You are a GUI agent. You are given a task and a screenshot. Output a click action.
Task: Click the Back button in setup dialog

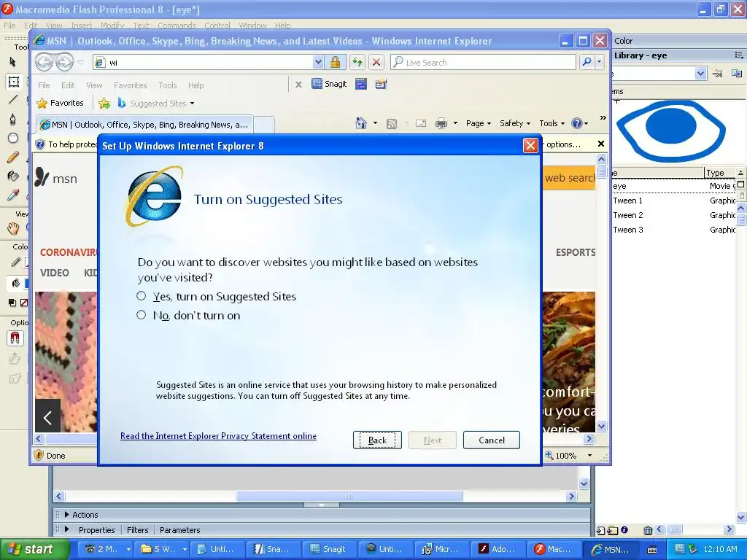pyautogui.click(x=377, y=440)
